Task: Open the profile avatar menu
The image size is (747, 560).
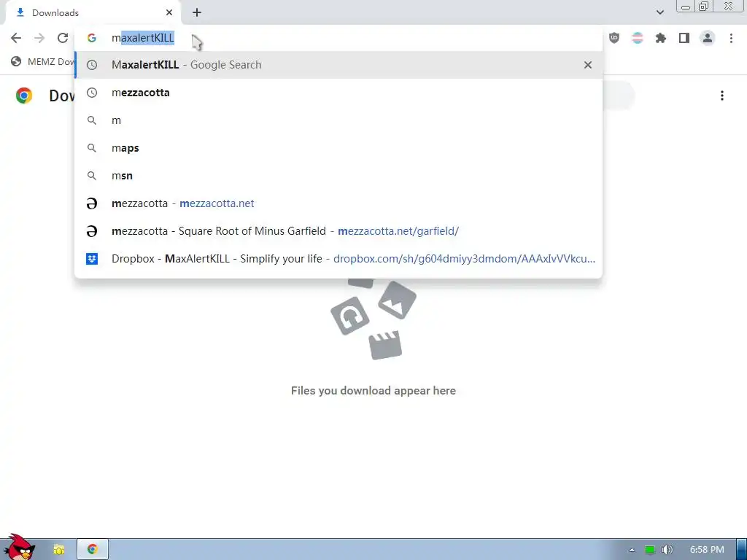Action: coord(708,38)
